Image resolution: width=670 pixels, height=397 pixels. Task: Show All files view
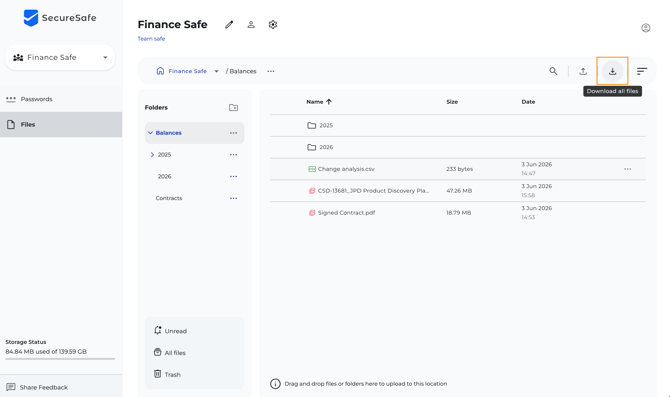coord(169,353)
